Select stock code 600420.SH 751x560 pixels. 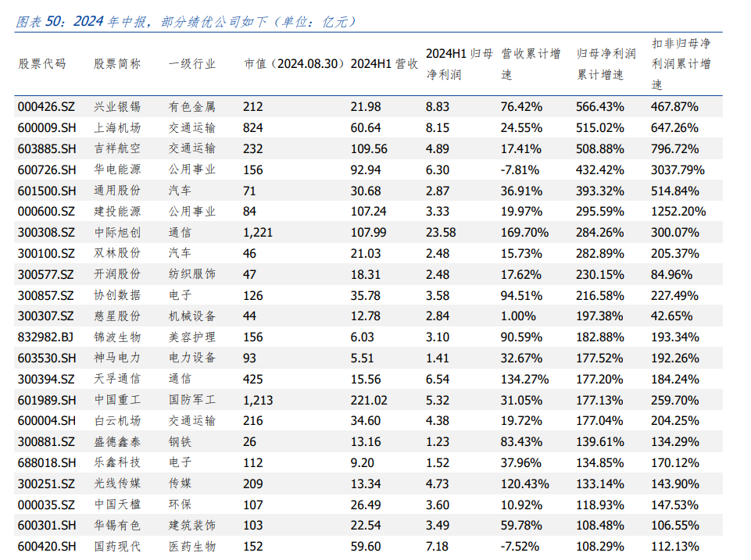point(47,547)
